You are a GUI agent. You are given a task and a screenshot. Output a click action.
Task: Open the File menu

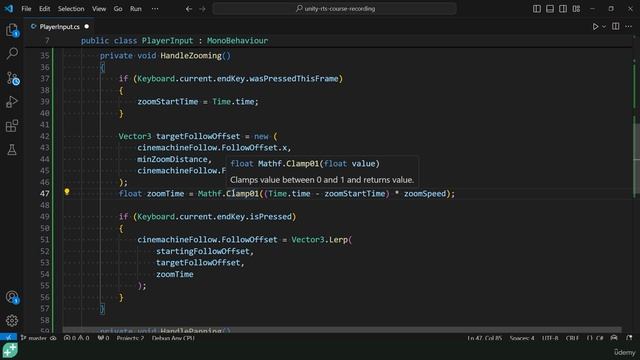(x=26, y=9)
